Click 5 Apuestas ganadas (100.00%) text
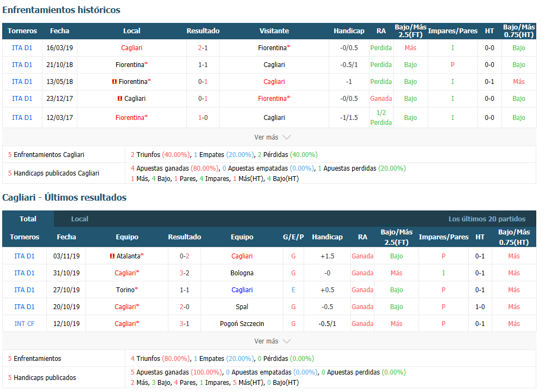The image size is (545, 392). [x=176, y=372]
